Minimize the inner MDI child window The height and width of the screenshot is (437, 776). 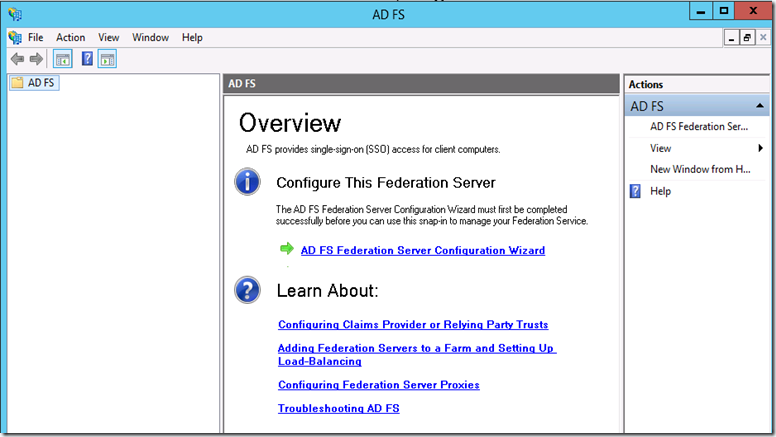(731, 38)
